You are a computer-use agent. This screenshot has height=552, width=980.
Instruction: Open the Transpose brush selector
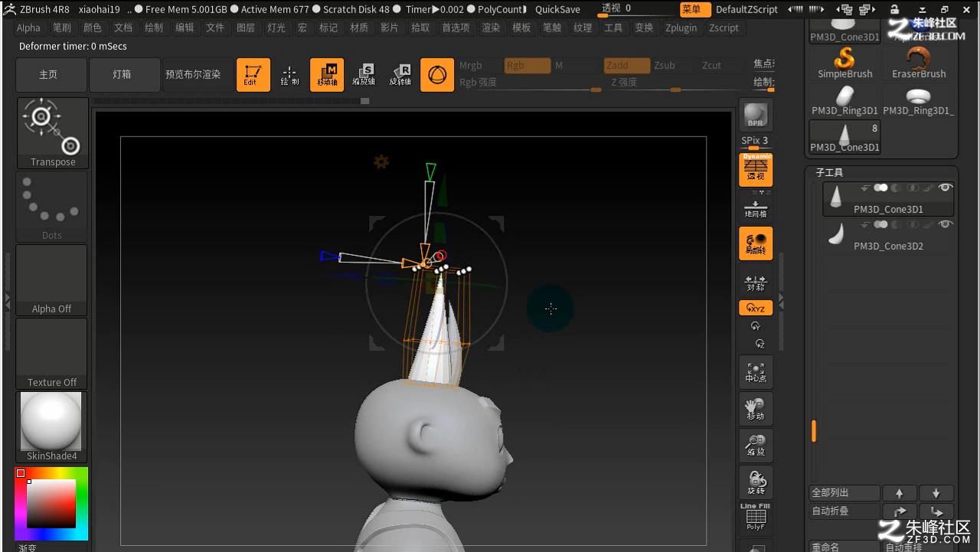click(x=52, y=132)
